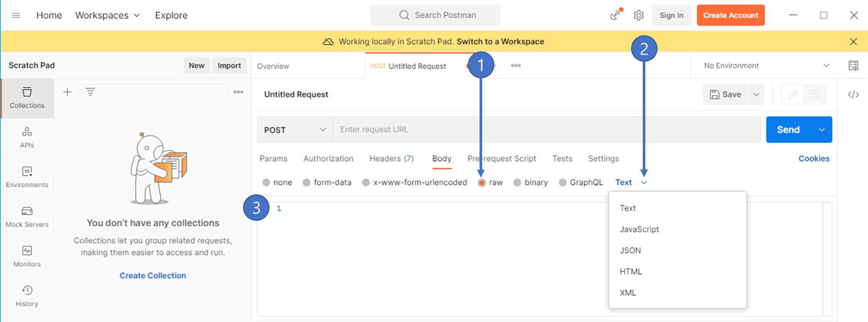Open the hamburger menu icon
This screenshot has height=322, width=868.
16,15
